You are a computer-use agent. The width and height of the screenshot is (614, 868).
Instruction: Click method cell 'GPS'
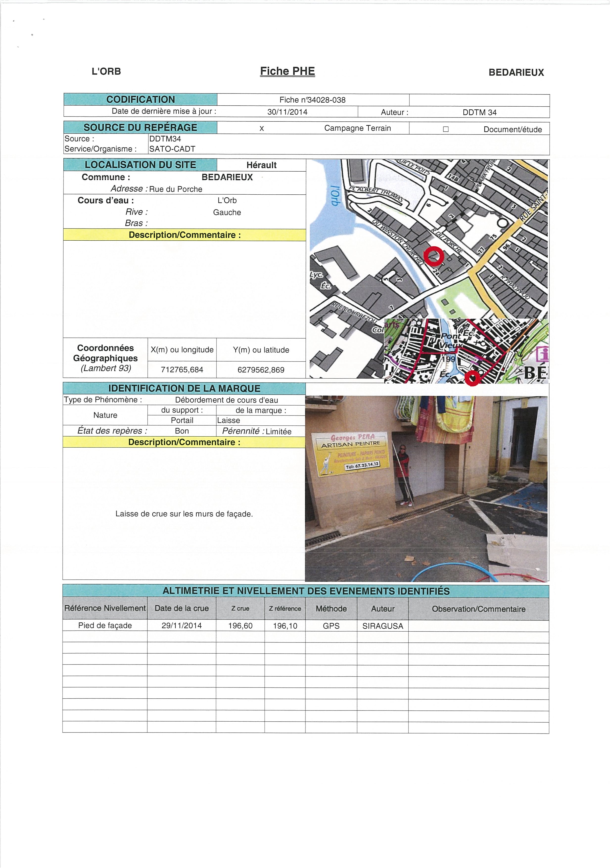point(331,626)
